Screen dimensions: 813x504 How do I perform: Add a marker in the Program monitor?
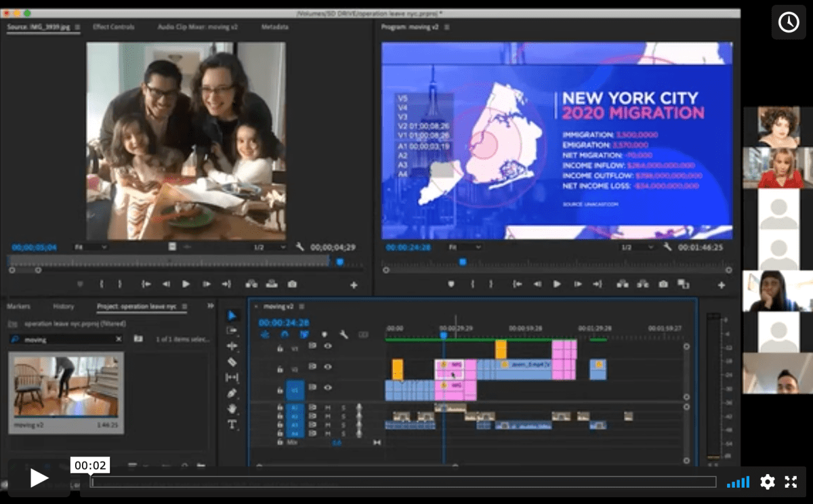coord(451,284)
